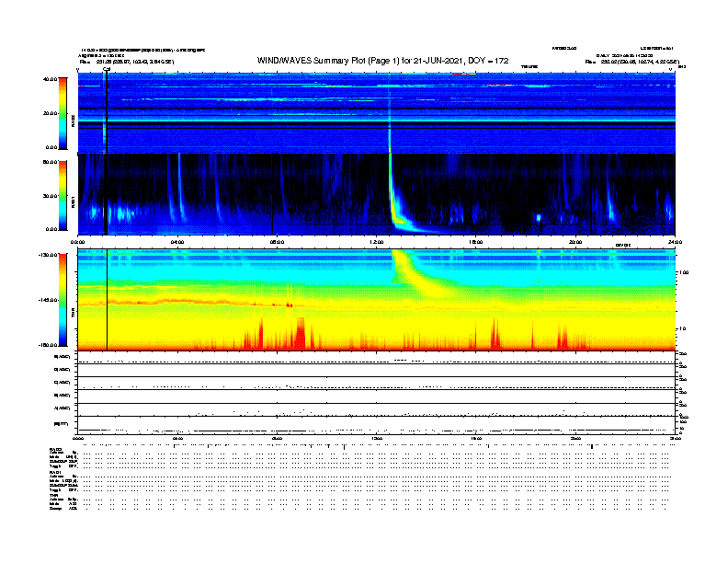Click the tall red spike in the lower TNR panel

tap(301, 334)
